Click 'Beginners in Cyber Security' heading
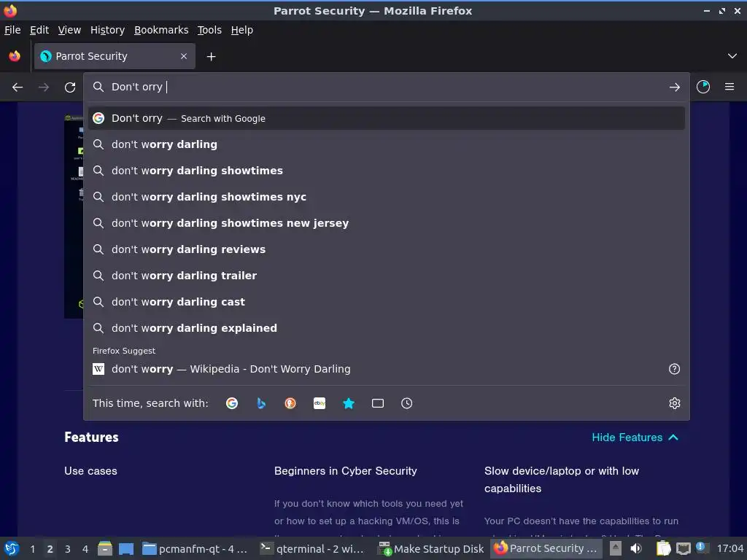Image resolution: width=747 pixels, height=560 pixels. [x=345, y=471]
